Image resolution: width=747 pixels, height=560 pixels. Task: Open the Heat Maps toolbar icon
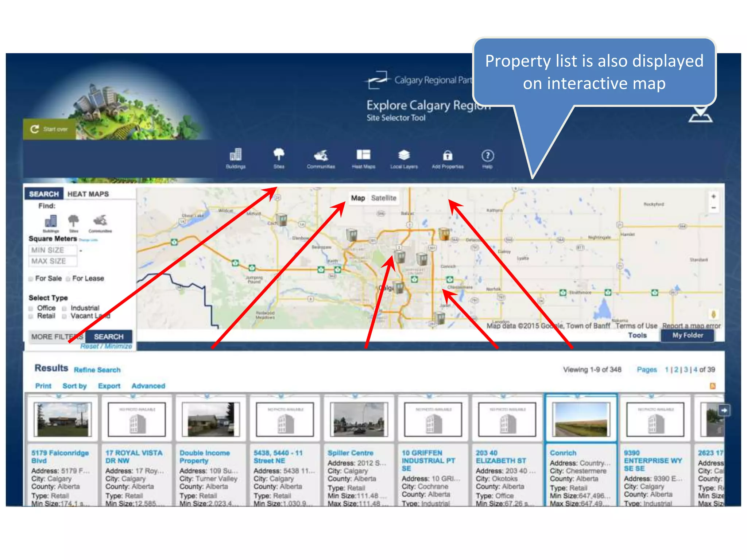(364, 158)
